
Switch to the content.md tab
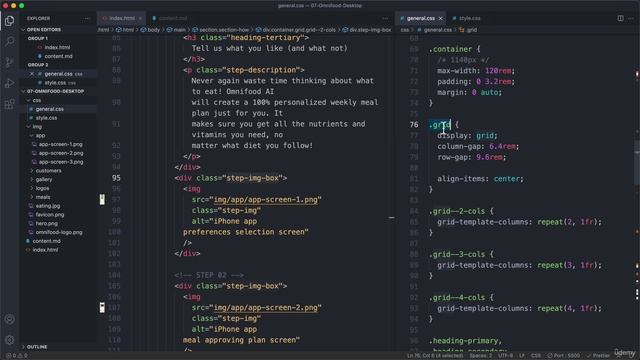pos(172,18)
